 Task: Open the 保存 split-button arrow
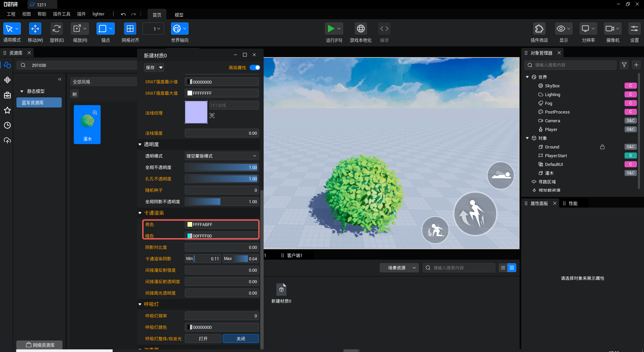click(x=161, y=68)
